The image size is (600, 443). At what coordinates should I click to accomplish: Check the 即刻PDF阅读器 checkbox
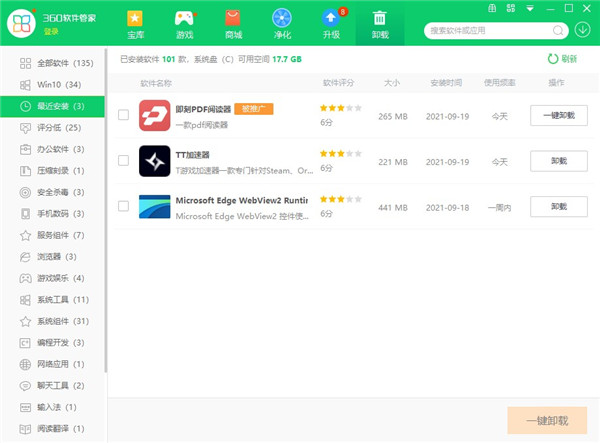tap(123, 115)
